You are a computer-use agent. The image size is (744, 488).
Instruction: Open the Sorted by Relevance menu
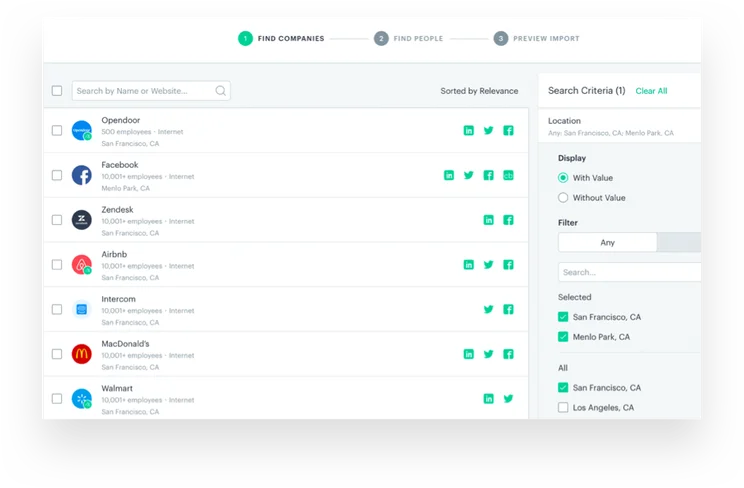coord(479,91)
